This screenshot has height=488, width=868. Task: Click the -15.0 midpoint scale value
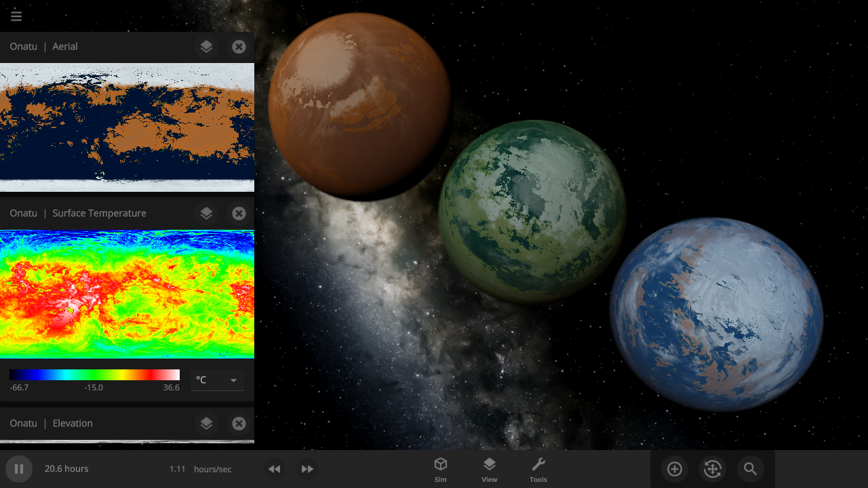pyautogui.click(x=94, y=388)
